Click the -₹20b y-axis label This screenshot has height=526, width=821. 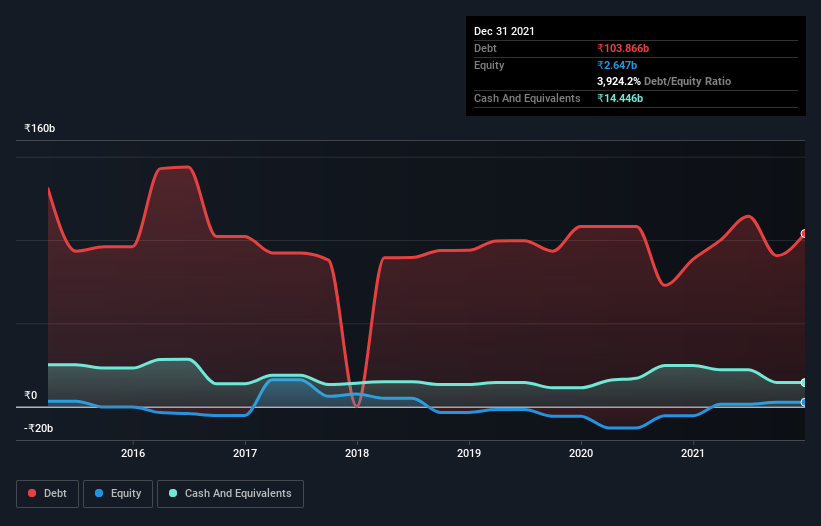click(38, 428)
